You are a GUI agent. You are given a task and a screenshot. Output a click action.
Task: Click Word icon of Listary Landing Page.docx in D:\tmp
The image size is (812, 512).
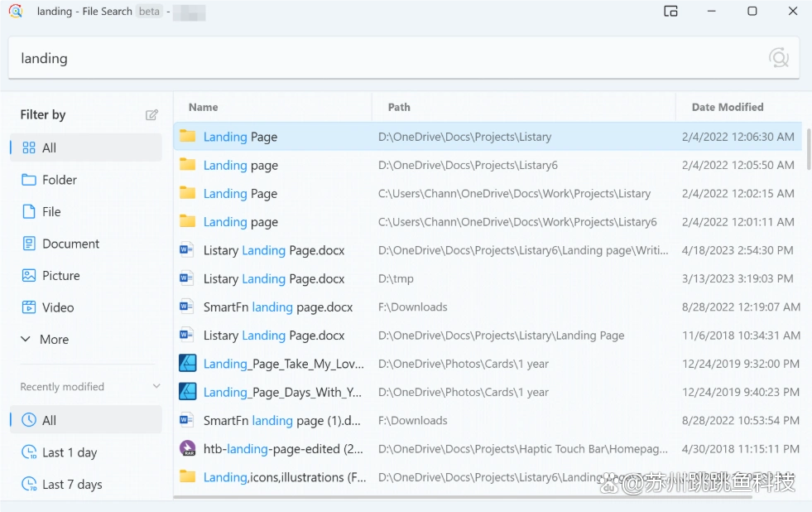(x=186, y=278)
